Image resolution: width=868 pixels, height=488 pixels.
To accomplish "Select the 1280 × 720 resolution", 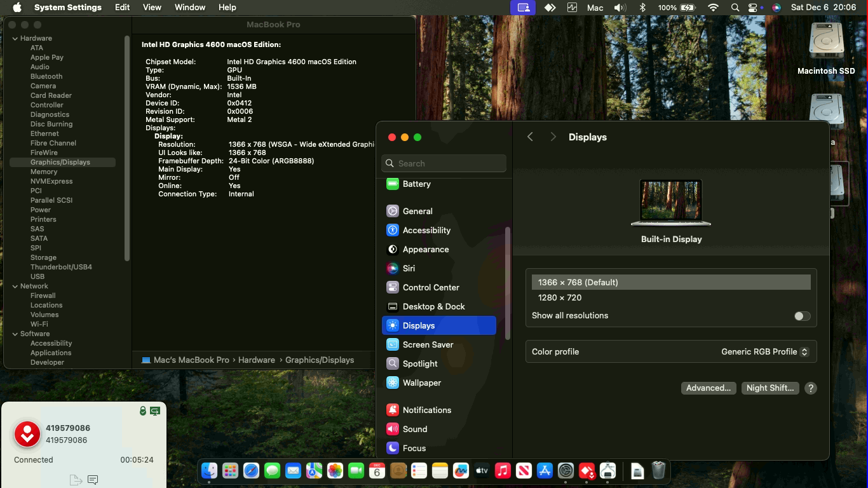I will (x=560, y=297).
